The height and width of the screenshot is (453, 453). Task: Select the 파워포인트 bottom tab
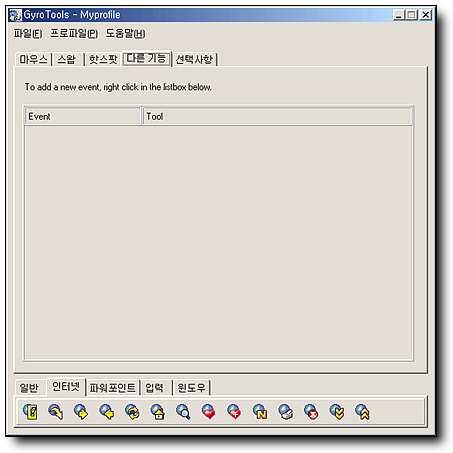point(113,388)
